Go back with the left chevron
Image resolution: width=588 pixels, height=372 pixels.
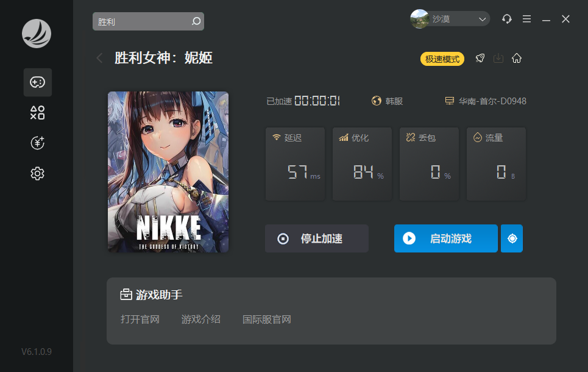coord(99,58)
